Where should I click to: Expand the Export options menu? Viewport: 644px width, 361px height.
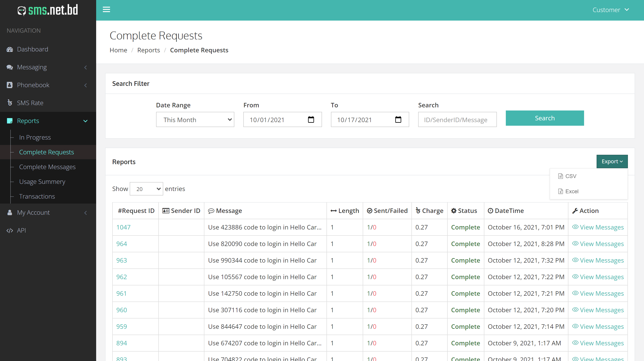[x=612, y=161]
